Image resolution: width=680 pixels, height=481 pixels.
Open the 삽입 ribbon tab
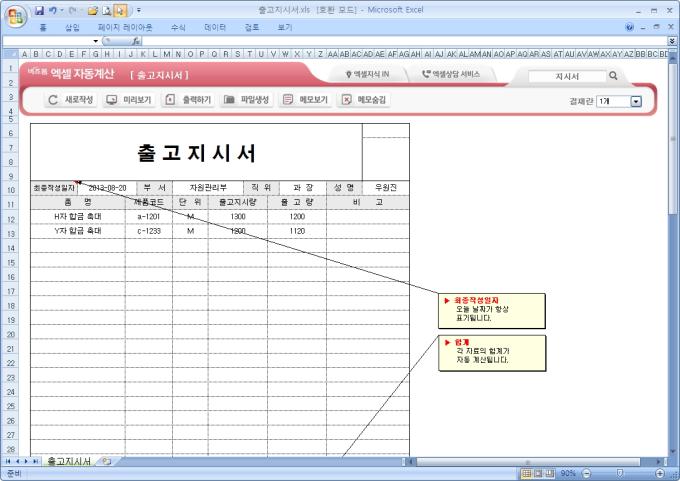coord(72,28)
